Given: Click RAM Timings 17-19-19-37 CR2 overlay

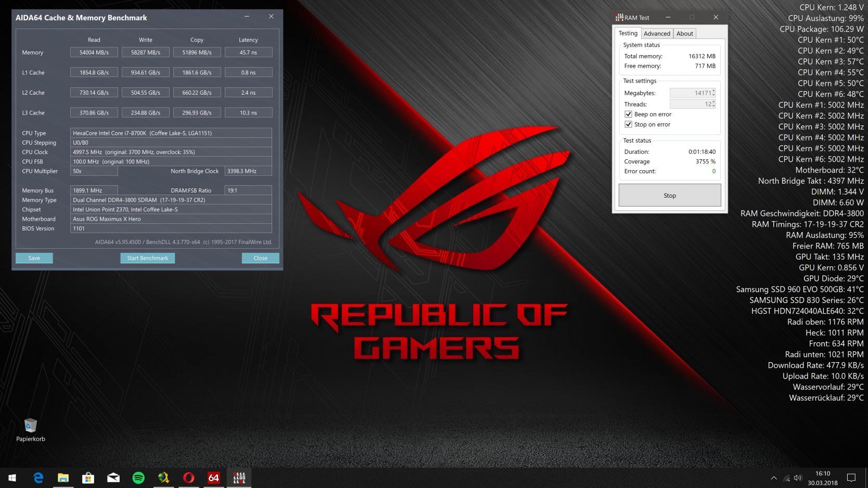Looking at the screenshot, I should pos(808,224).
